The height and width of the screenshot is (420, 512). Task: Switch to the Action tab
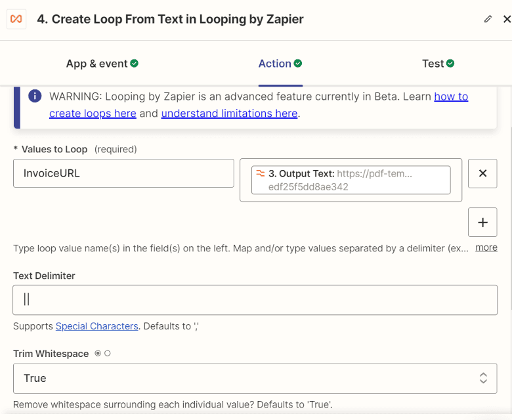pyautogui.click(x=280, y=63)
